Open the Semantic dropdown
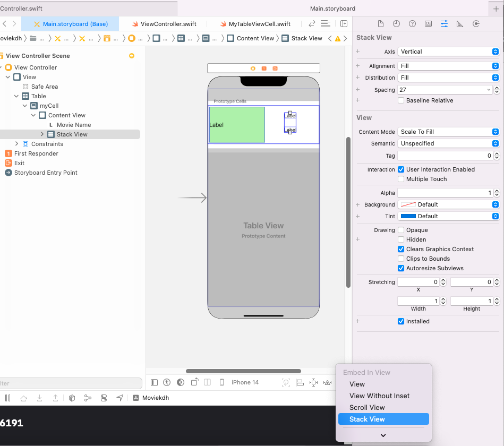This screenshot has width=504, height=446. coord(448,143)
